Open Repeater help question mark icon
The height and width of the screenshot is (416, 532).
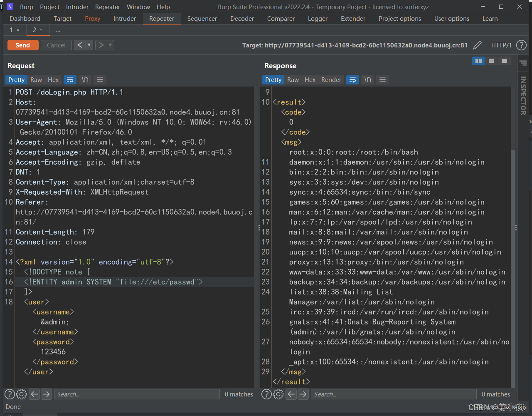[521, 45]
